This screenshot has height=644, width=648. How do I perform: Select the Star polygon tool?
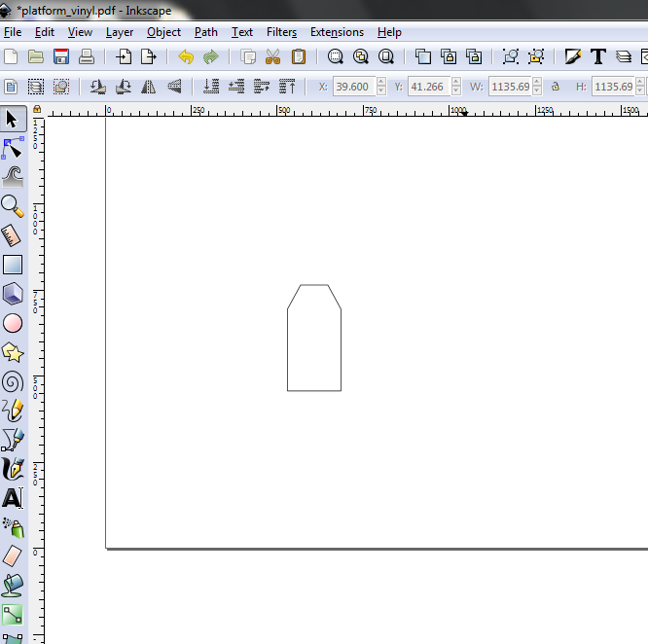[13, 352]
